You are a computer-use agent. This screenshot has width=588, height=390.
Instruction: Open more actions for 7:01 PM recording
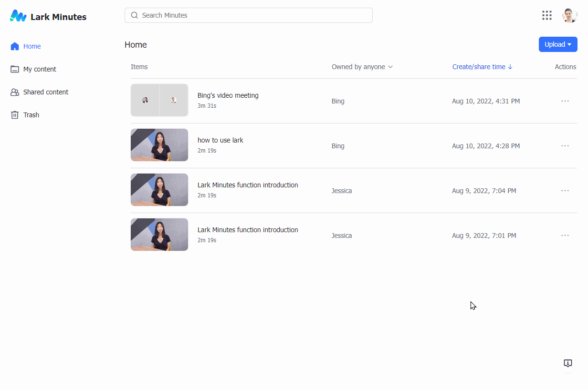(565, 236)
